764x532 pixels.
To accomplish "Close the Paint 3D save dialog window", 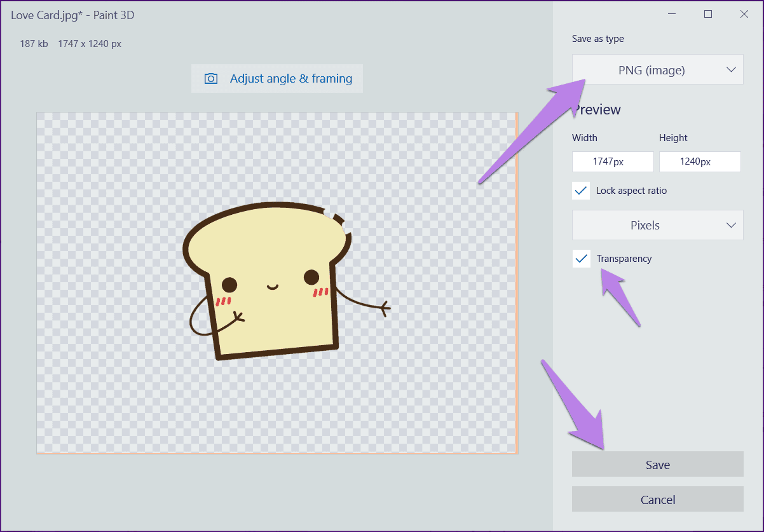I will [744, 14].
